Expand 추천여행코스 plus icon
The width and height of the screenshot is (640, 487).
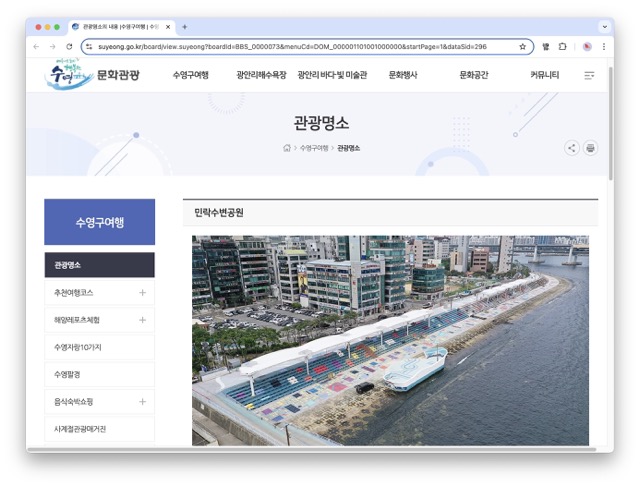click(142, 293)
